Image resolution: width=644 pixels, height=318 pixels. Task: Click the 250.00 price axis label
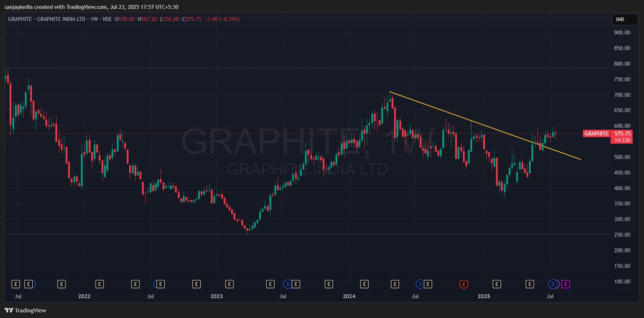622,235
